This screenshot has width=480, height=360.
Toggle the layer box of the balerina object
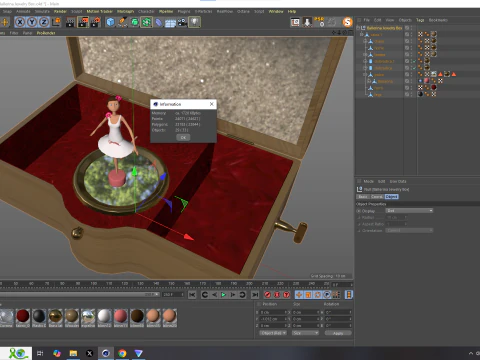(x=407, y=81)
